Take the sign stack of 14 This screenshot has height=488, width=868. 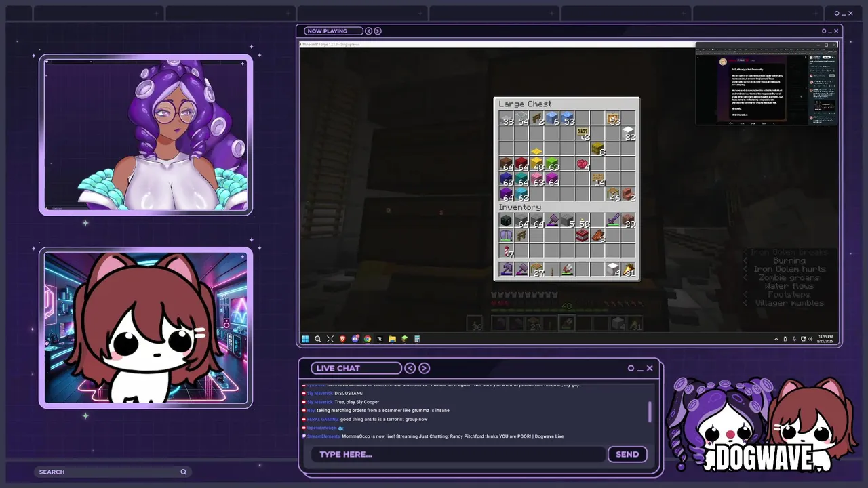[x=598, y=179]
